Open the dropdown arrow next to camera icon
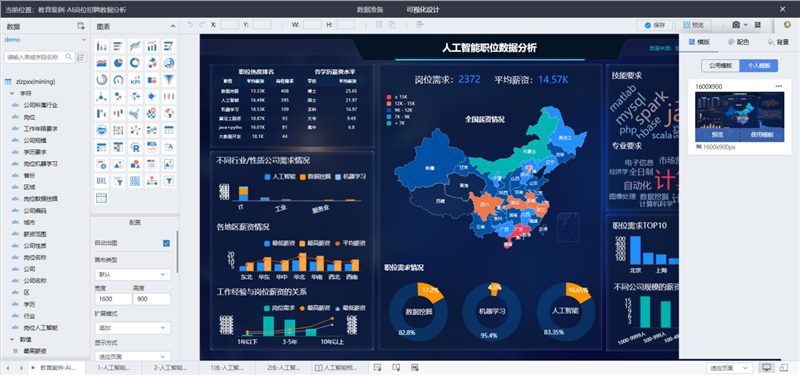The image size is (800, 375). tap(745, 24)
